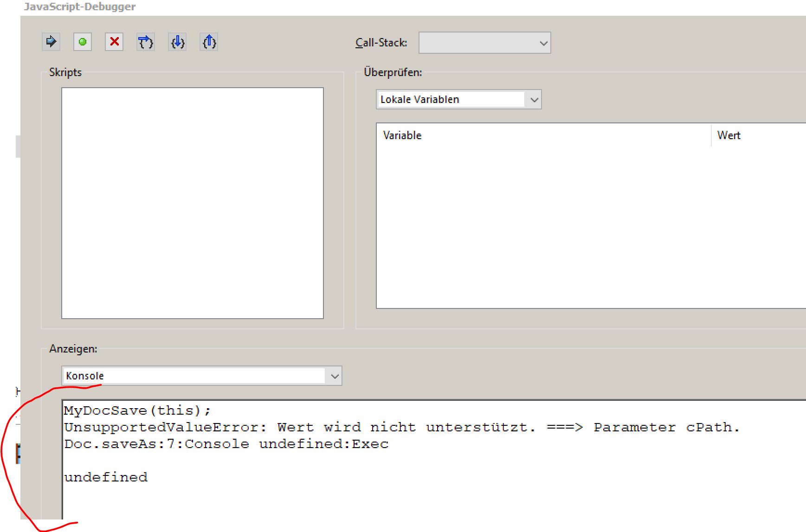Image resolution: width=806 pixels, height=532 pixels.
Task: Toggle a breakpoint using the green dot icon
Action: [83, 42]
